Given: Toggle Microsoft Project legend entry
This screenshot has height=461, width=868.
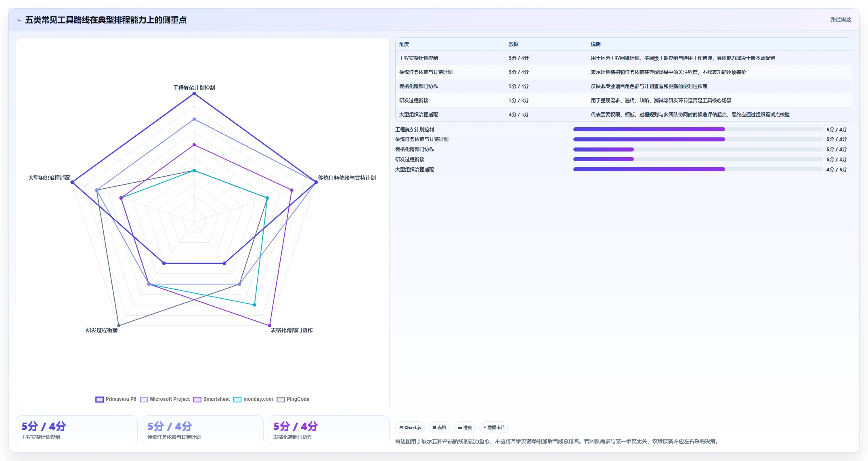Looking at the screenshot, I should click(165, 399).
